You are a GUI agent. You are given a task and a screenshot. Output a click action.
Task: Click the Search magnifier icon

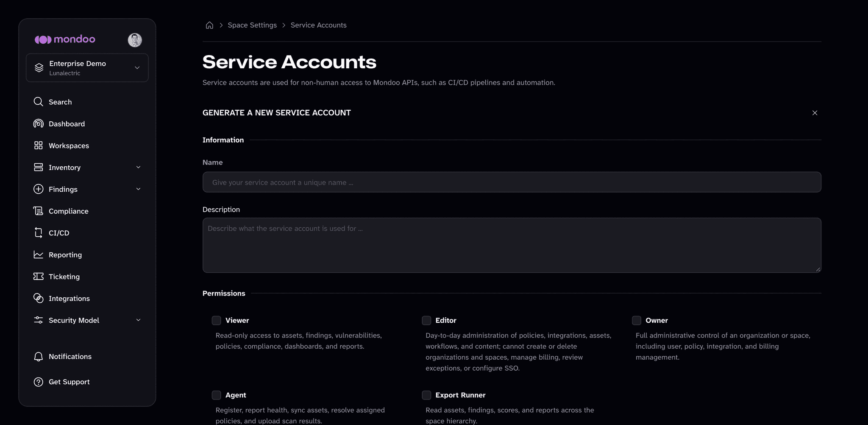point(38,102)
